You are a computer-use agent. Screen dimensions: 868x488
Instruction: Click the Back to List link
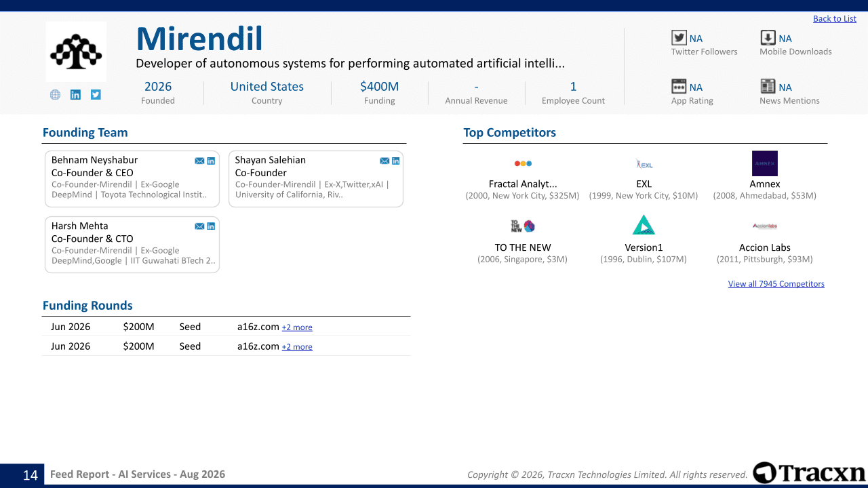pyautogui.click(x=835, y=19)
